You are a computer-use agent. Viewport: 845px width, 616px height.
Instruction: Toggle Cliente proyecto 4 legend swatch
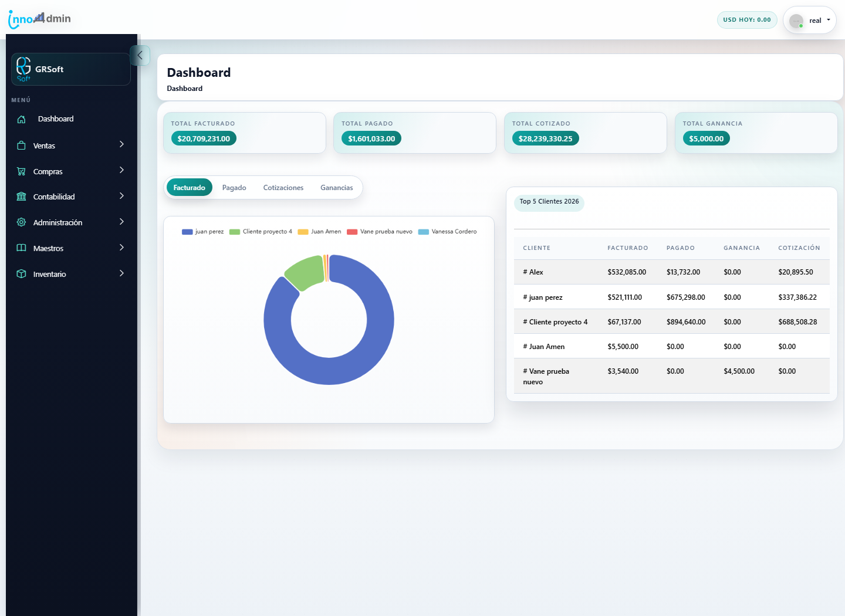[235, 232]
